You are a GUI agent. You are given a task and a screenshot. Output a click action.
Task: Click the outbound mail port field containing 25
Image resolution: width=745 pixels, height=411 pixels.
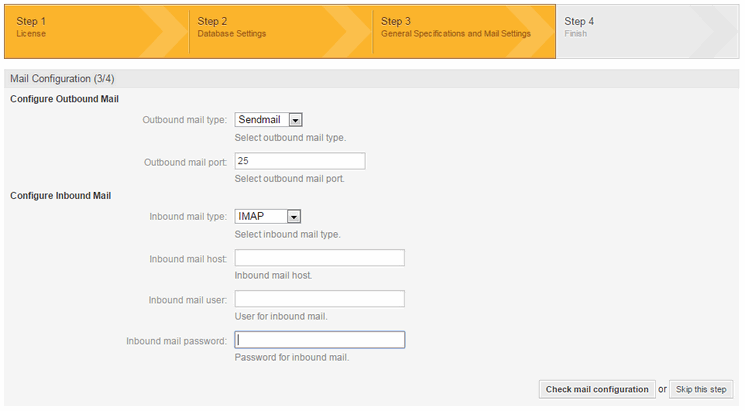(x=299, y=161)
